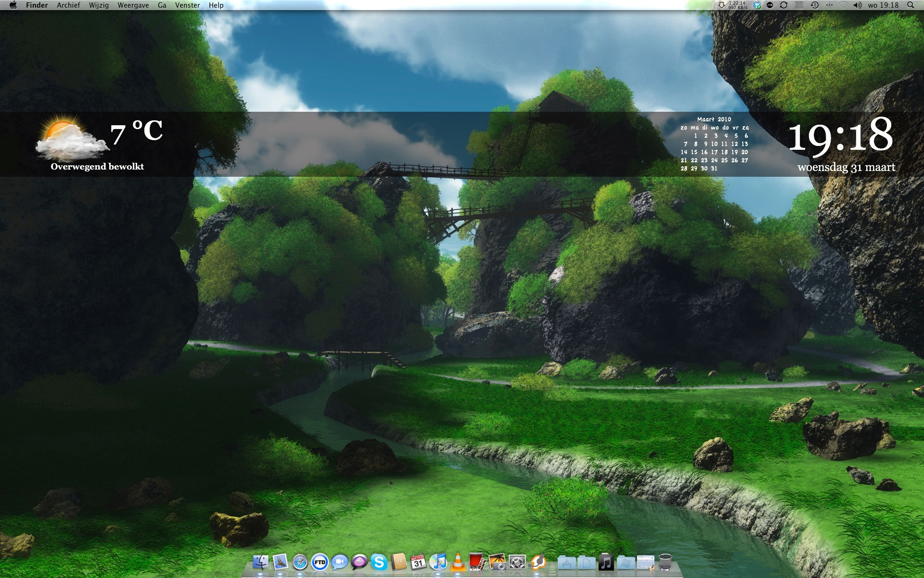
Task: Open Skype from the Dock
Action: click(379, 562)
